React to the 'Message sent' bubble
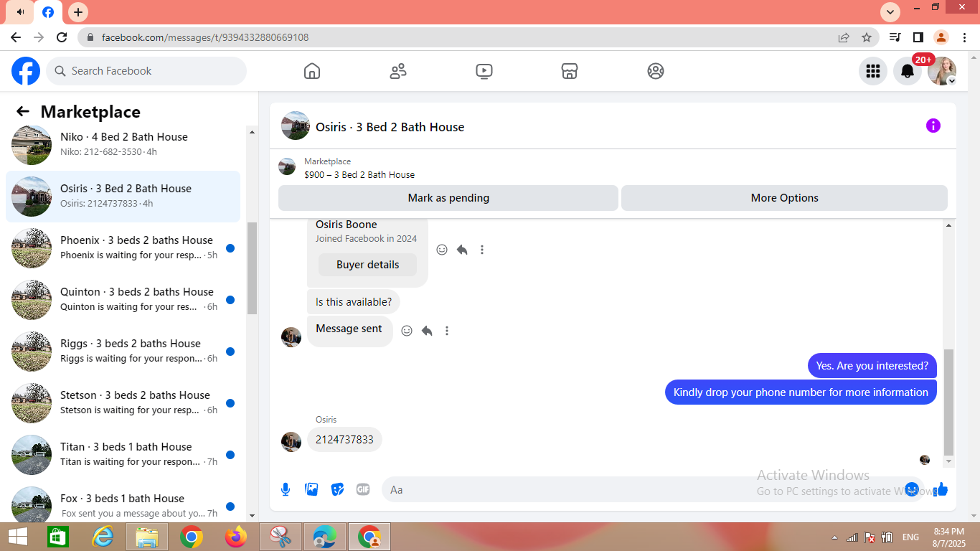This screenshot has height=551, width=980. point(407,331)
